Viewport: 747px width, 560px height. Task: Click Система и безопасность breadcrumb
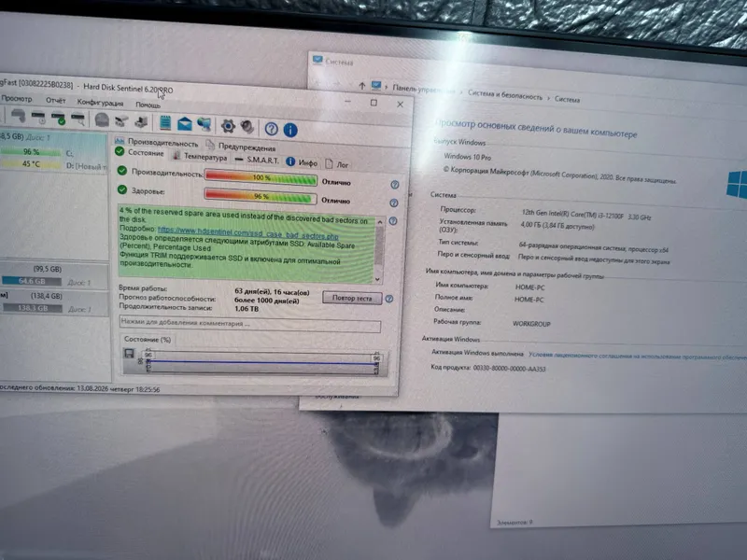[x=505, y=95]
